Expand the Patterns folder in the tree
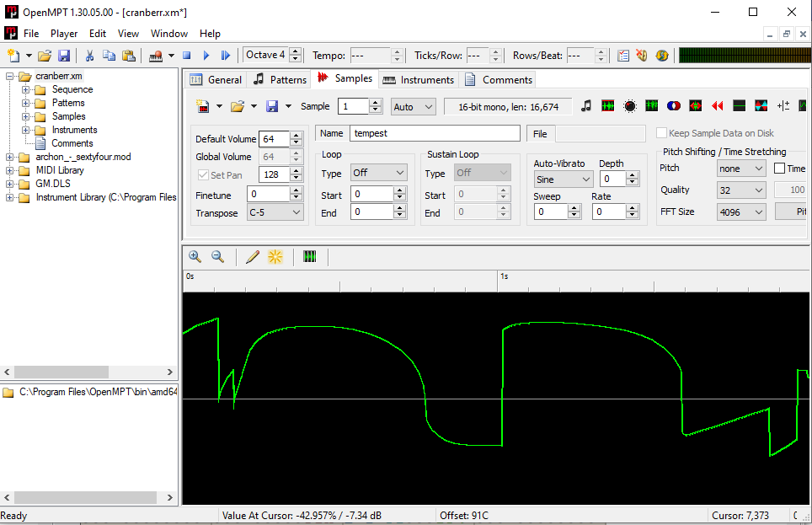 [x=25, y=103]
